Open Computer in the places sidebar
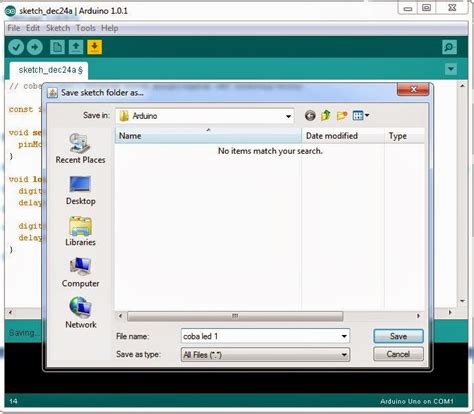Viewport: 474px width, 414px height. click(80, 273)
